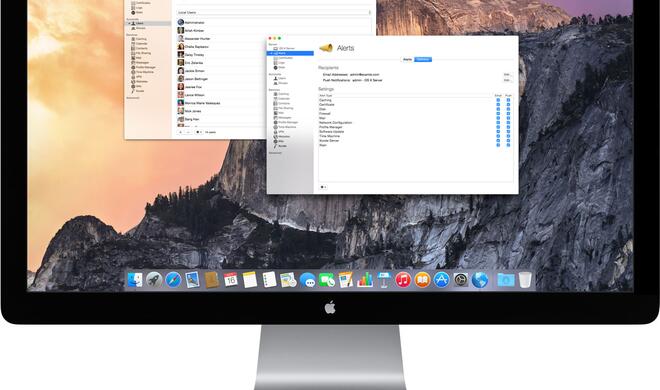Click Nick Jones avatar thumbnail

coord(181,111)
